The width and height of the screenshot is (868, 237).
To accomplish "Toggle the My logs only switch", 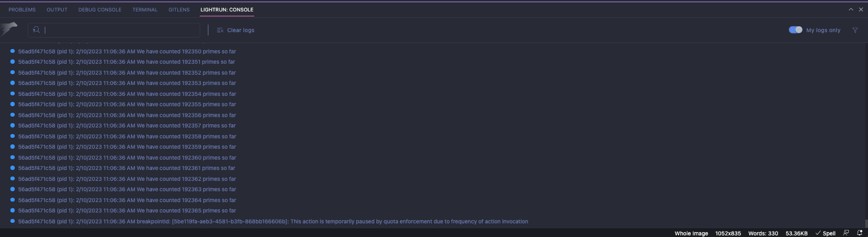I will pos(795,30).
